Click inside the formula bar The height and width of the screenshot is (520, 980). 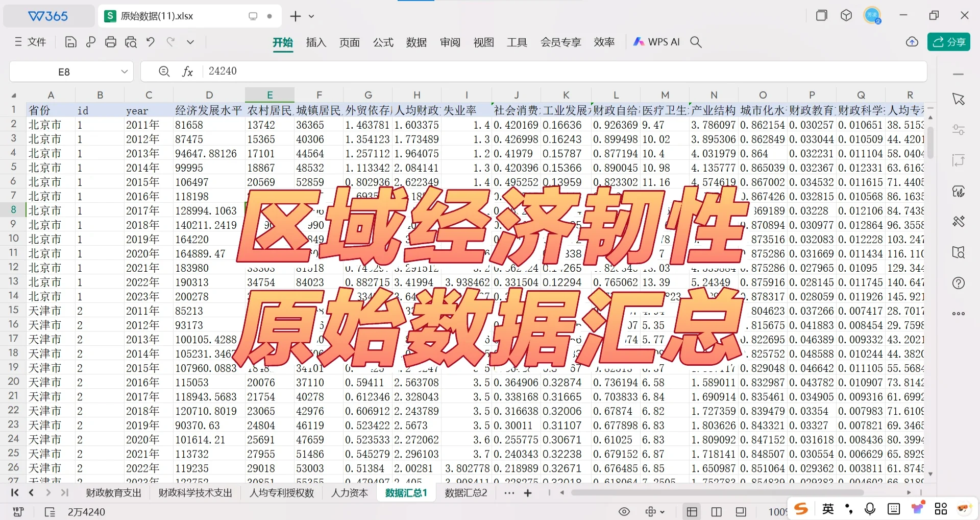tap(357, 71)
